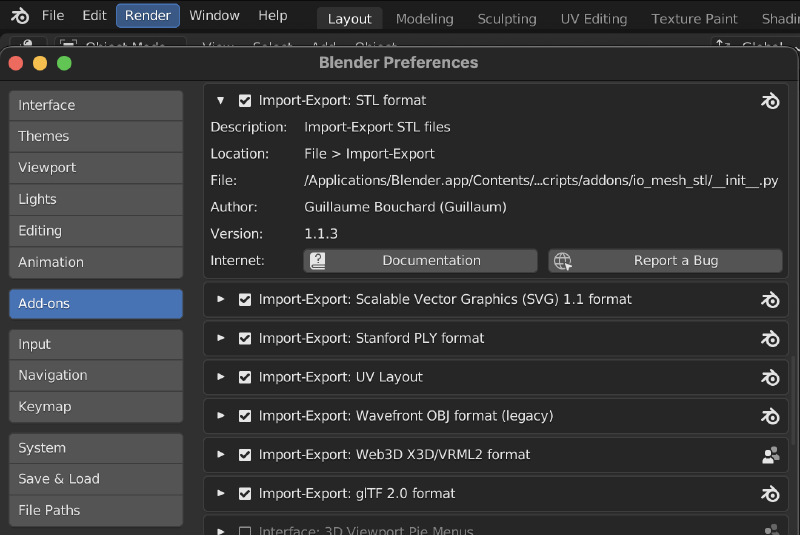Switch to the UV Editing workspace tab
The image size is (800, 535).
pyautogui.click(x=594, y=19)
